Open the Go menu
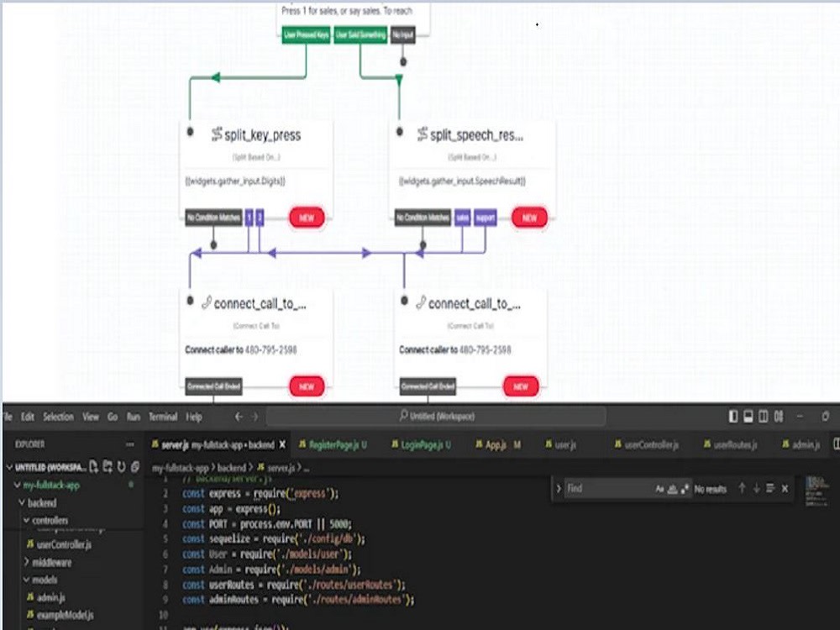Viewport: 840px width, 630px height. point(113,417)
